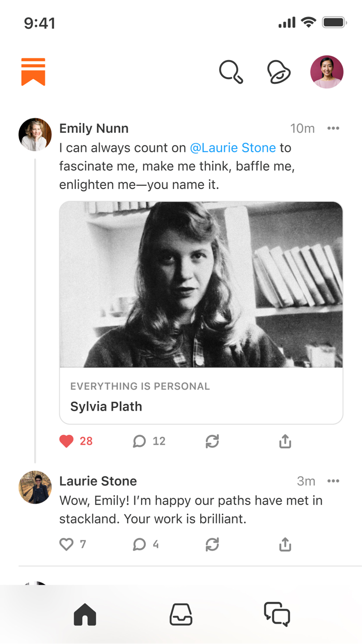
Task: Restack Laurie Stone's reply
Action: pos(212,544)
